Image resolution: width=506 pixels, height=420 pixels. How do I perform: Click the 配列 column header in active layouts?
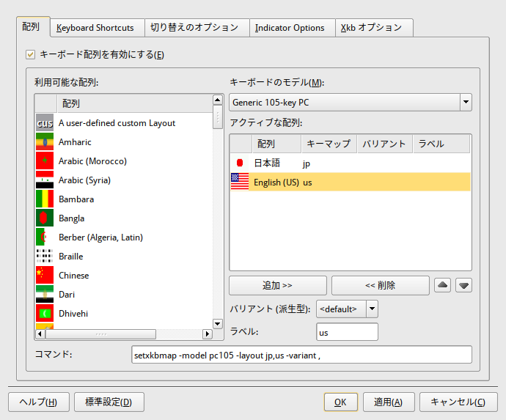click(276, 144)
